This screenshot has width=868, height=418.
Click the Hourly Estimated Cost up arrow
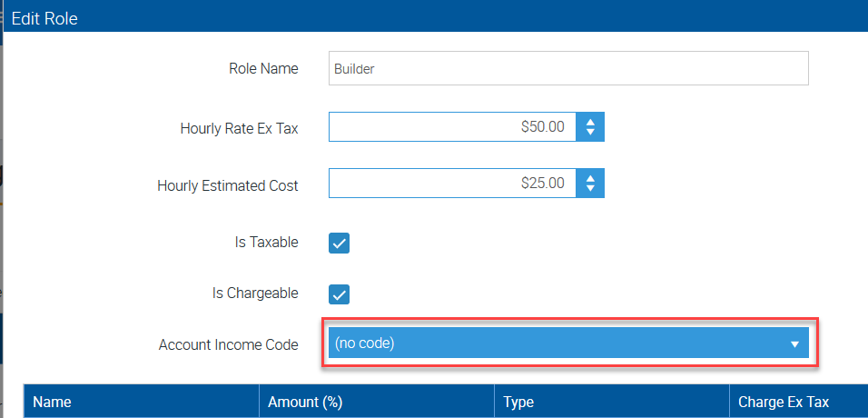pyautogui.click(x=590, y=178)
